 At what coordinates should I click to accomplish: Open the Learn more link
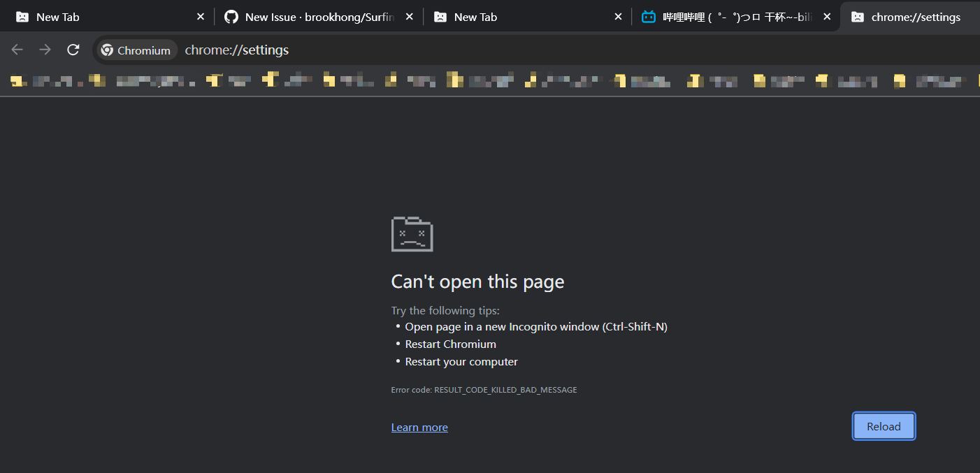point(419,427)
